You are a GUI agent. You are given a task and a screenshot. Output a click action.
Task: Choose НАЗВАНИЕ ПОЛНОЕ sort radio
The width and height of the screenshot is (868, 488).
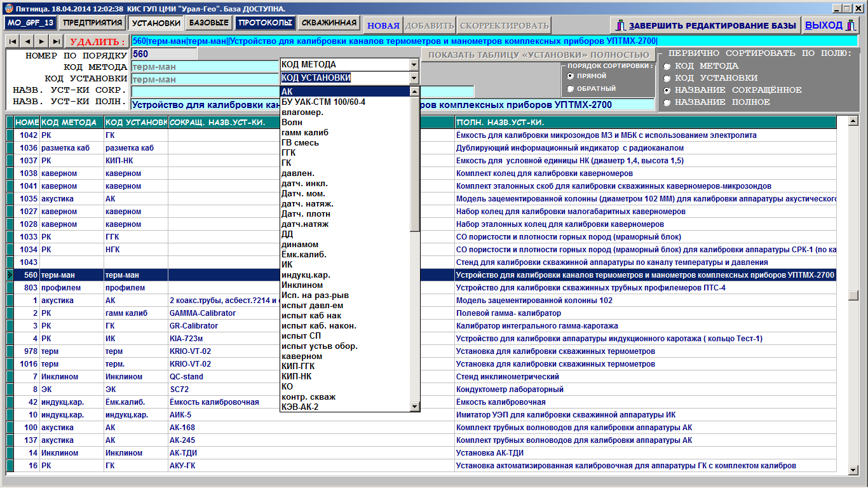coord(667,102)
